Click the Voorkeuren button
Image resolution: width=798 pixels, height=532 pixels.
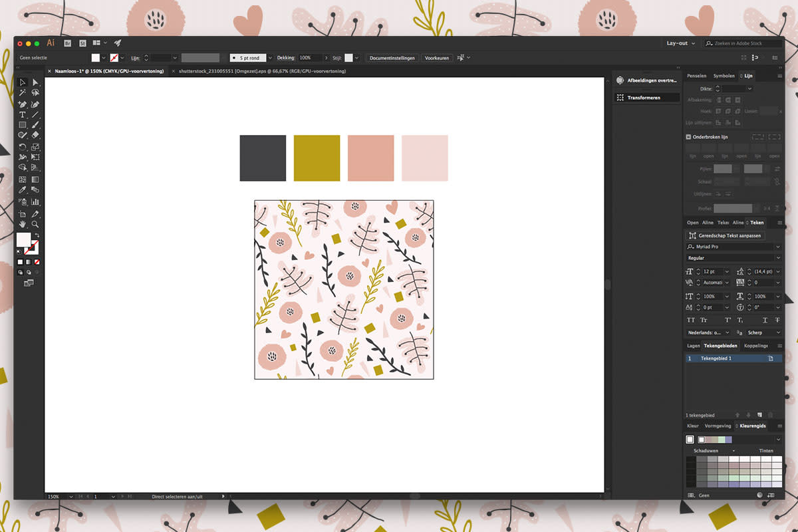[x=437, y=58]
